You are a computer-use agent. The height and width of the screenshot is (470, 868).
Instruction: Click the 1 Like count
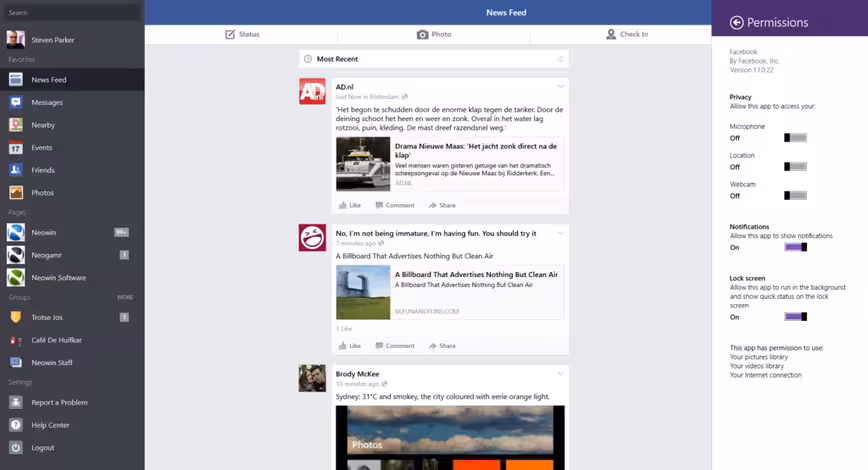(x=344, y=329)
